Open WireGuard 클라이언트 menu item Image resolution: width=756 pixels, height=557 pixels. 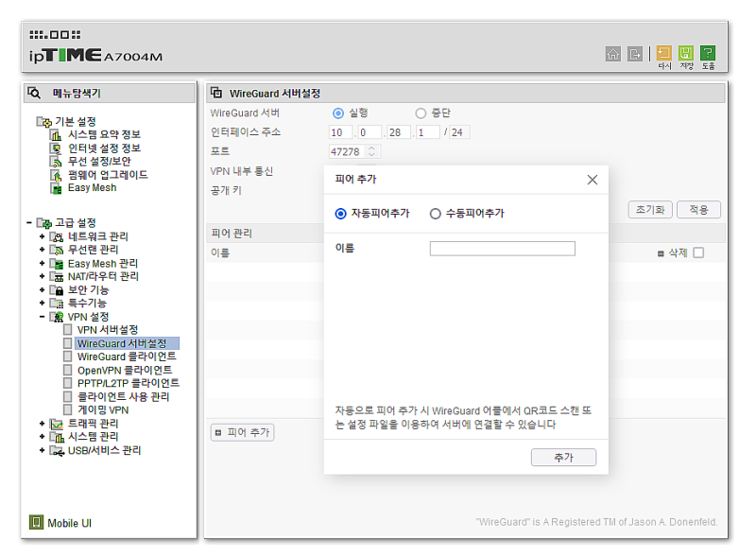[x=127, y=357]
